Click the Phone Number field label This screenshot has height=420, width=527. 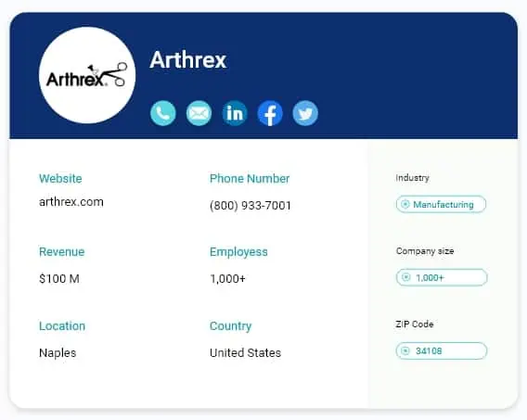[x=250, y=179]
